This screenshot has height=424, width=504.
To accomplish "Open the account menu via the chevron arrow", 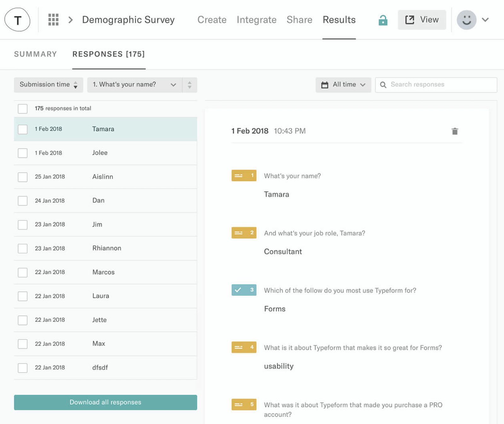I will click(485, 20).
